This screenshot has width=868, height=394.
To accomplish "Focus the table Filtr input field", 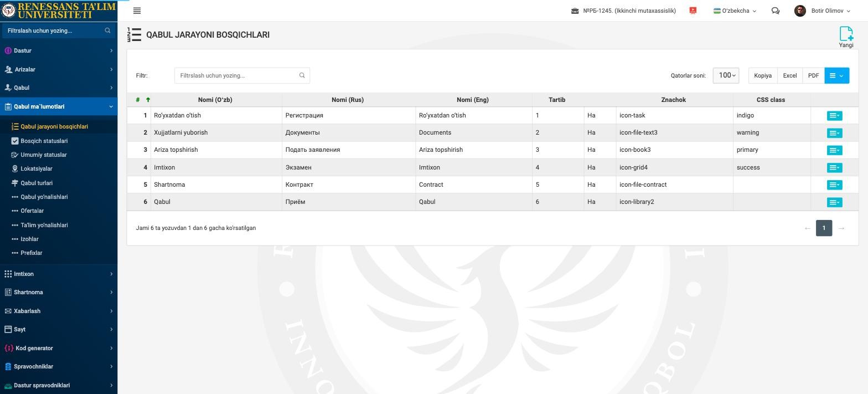I will (242, 75).
